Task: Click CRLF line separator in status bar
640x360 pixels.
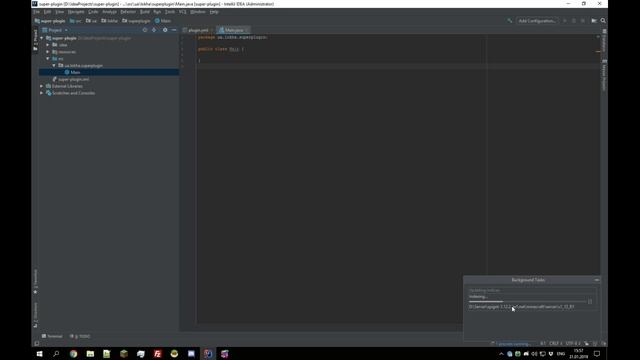Action: [x=556, y=344]
